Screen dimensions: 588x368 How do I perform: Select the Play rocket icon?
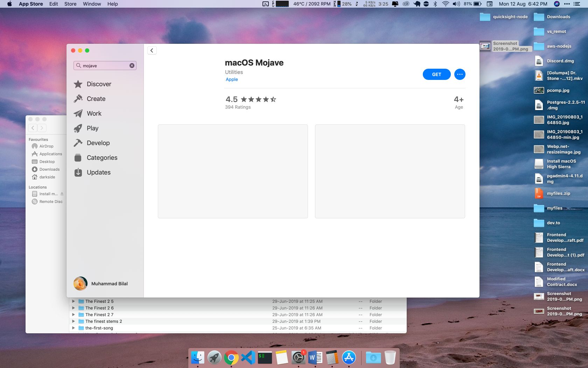coord(78,128)
